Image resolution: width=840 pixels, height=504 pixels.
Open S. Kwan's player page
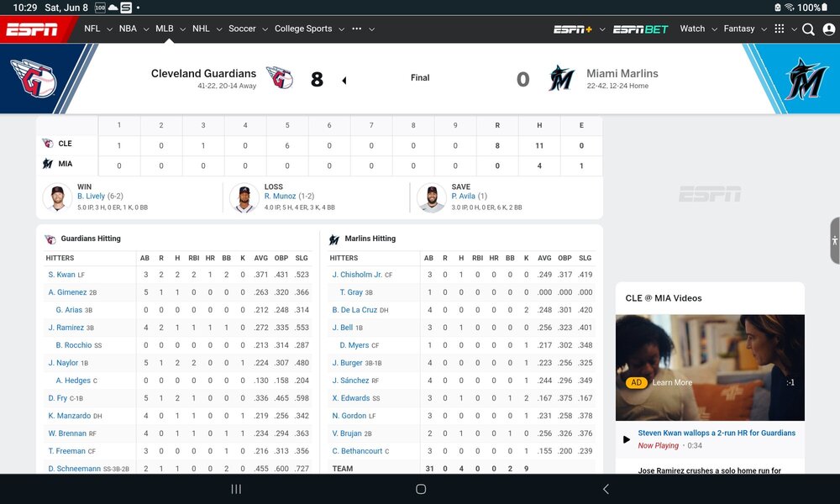(x=61, y=275)
